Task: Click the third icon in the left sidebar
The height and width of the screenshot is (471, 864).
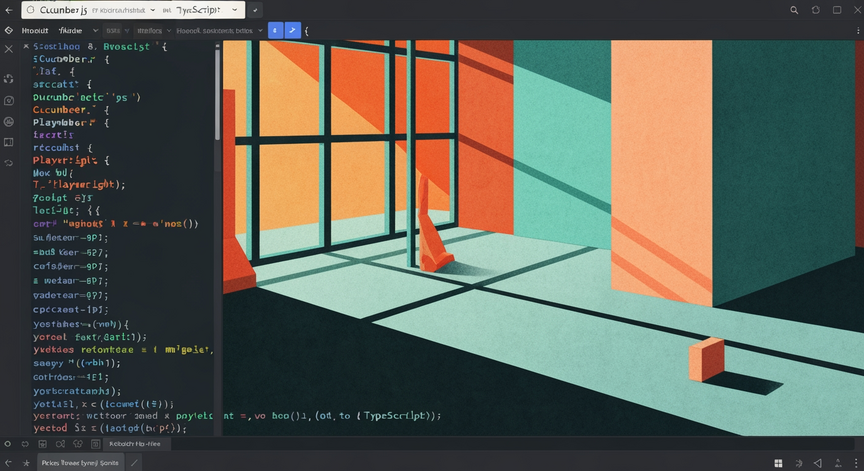Action: pyautogui.click(x=9, y=100)
